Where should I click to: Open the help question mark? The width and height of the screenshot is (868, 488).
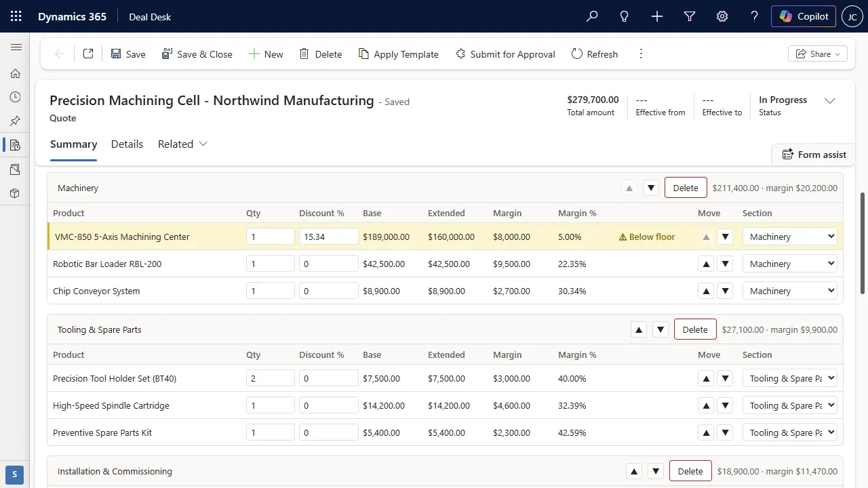755,16
